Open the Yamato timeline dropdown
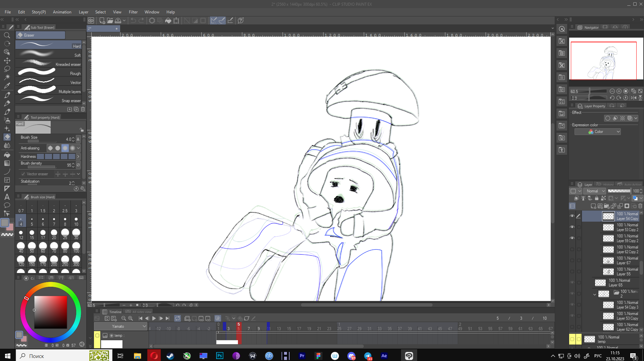Image resolution: width=644 pixels, height=361 pixels. 121,326
